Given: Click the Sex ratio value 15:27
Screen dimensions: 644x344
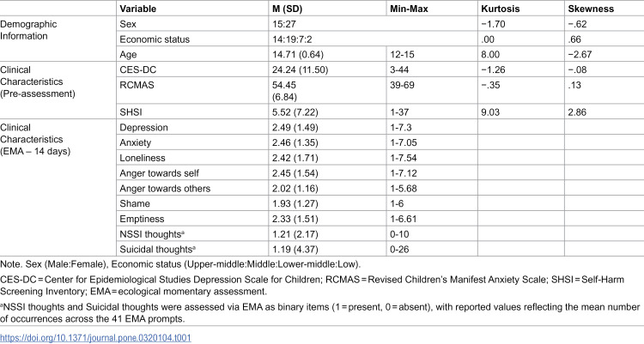Looking at the screenshot, I should click(x=284, y=24).
